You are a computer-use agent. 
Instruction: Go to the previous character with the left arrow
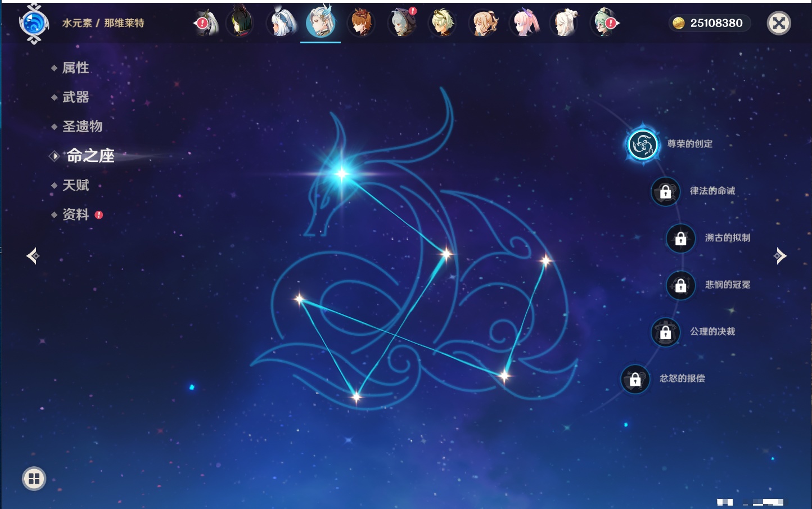click(33, 256)
